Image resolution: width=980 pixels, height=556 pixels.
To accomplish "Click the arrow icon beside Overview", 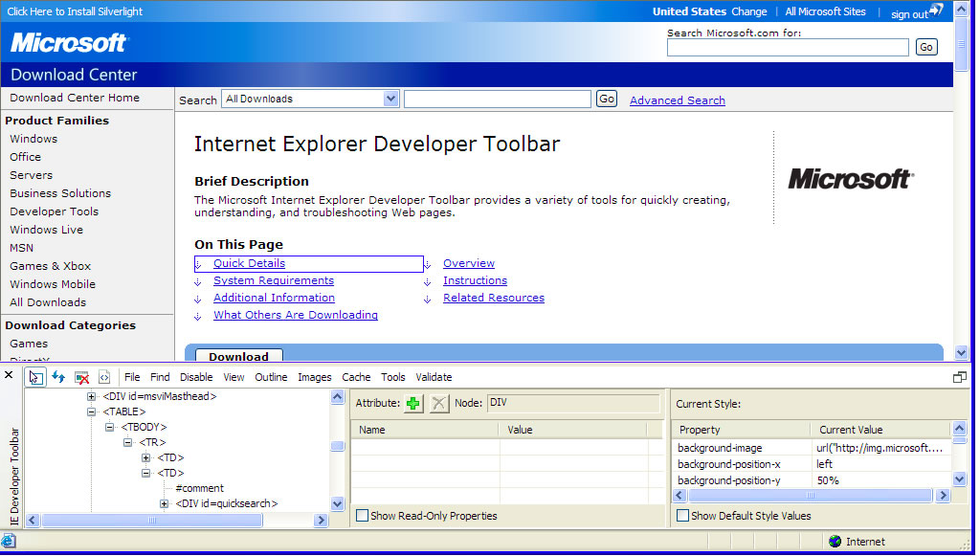I will coord(428,265).
